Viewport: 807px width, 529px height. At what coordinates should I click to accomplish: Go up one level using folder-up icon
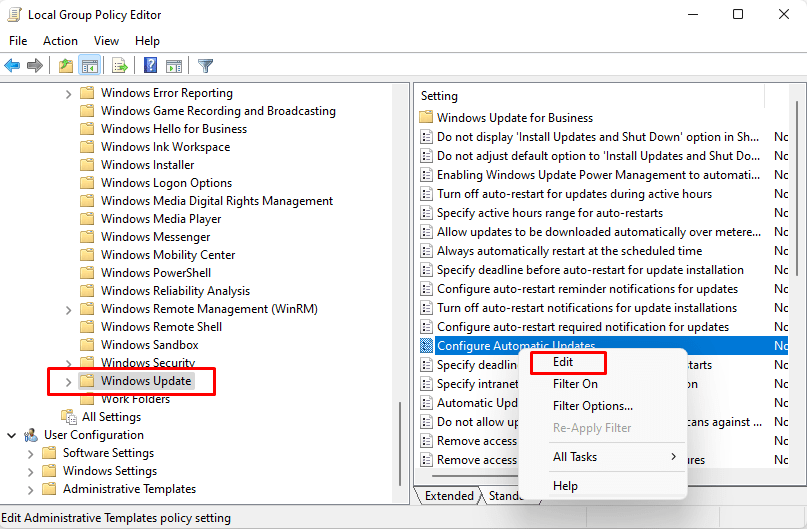(65, 65)
